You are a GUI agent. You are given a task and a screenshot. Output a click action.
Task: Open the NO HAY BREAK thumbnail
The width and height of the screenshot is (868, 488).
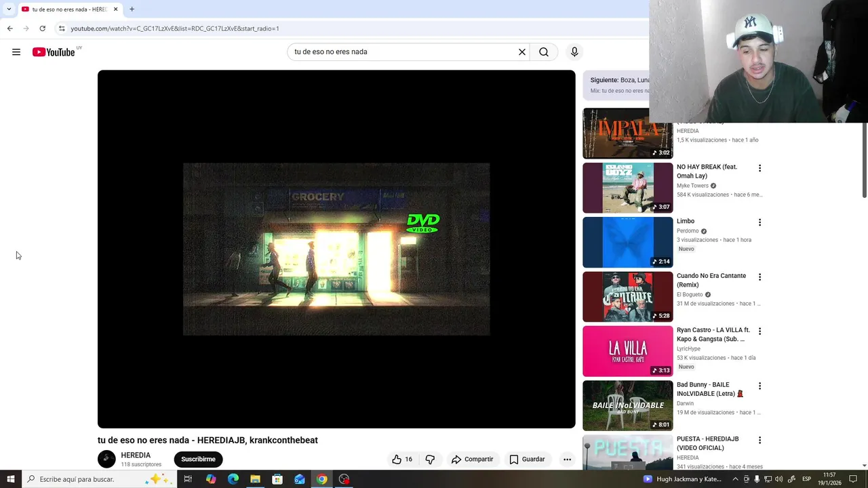(x=628, y=188)
